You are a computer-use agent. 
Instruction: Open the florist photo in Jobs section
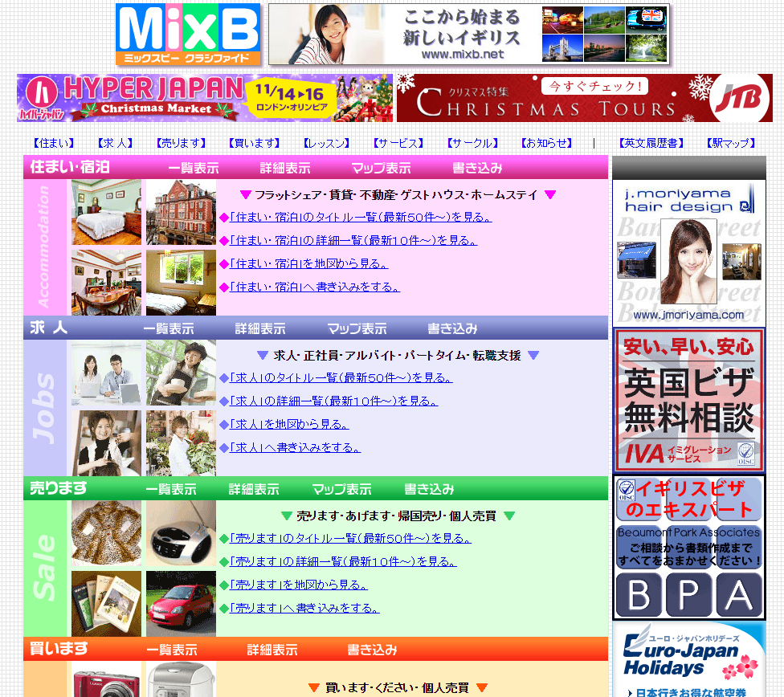(x=181, y=443)
